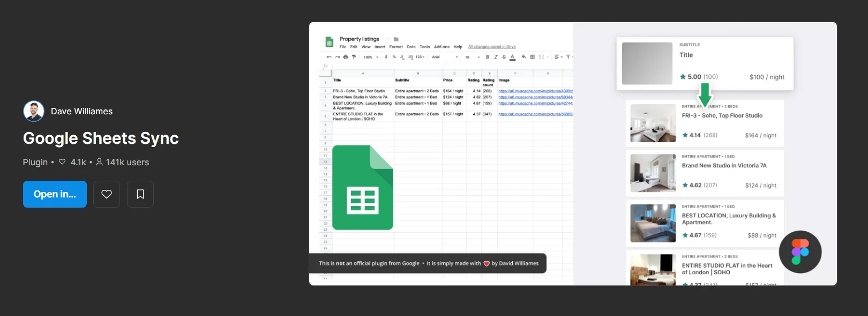Click ENTIRE STUDIO FLAT listing card title
The width and height of the screenshot is (868, 316).
click(727, 269)
